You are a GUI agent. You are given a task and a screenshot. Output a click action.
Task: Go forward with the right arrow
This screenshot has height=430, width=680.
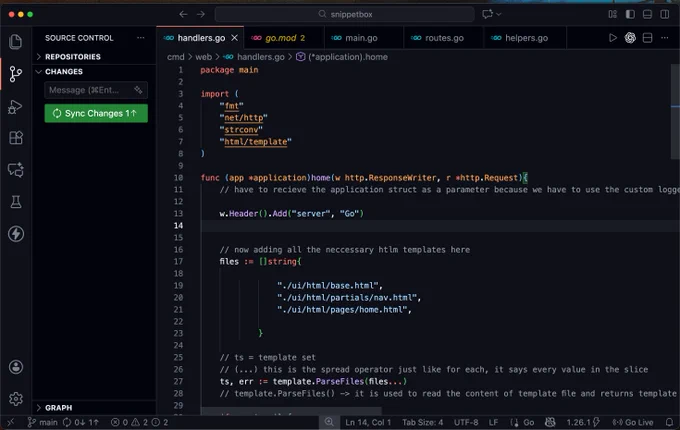(x=200, y=14)
